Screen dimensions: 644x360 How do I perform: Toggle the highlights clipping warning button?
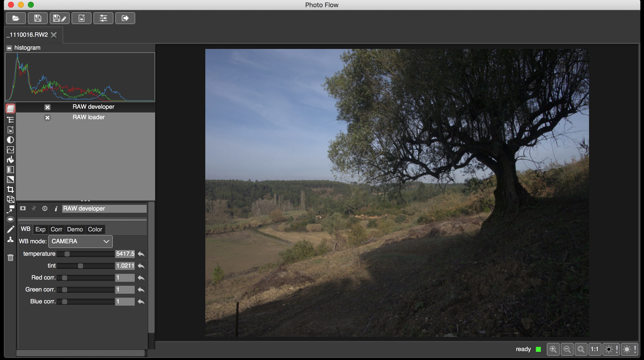pos(630,349)
